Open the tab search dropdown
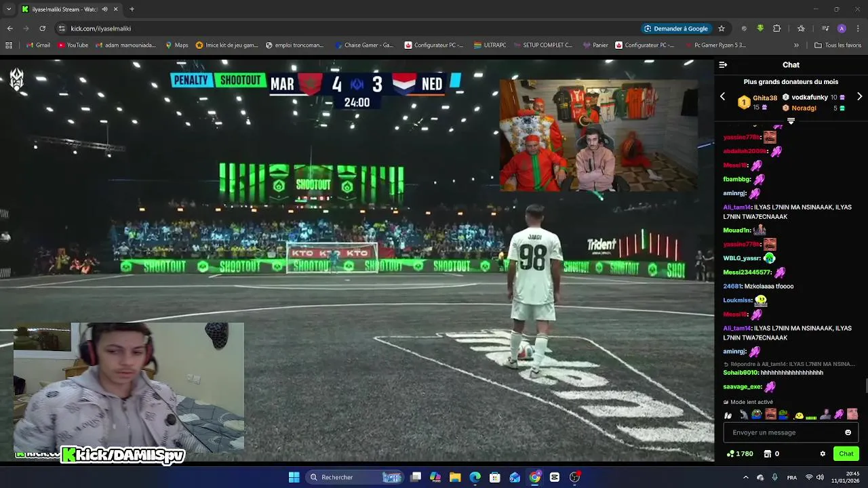868x488 pixels. pos(9,9)
